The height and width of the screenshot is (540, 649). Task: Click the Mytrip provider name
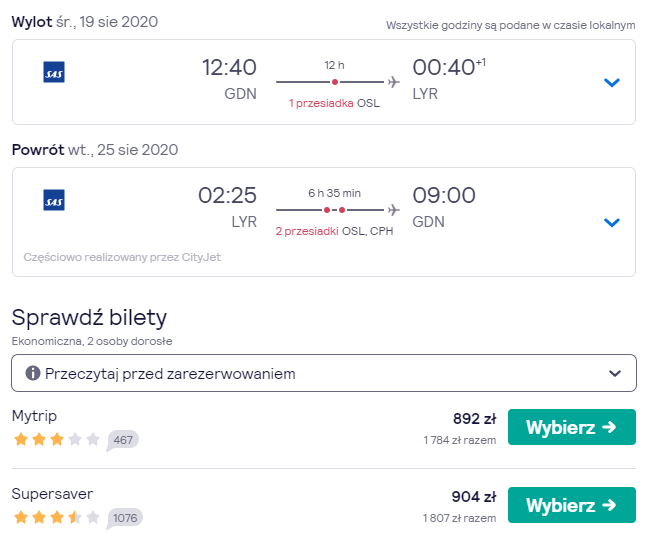click(34, 415)
